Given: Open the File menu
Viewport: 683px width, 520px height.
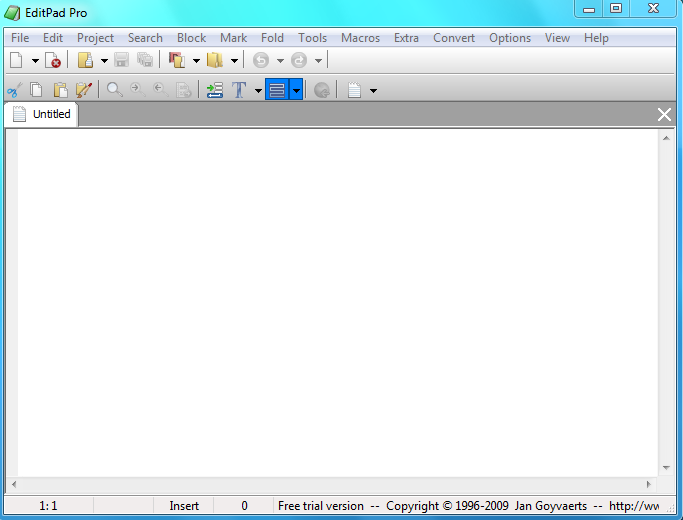Looking at the screenshot, I should (x=20, y=38).
